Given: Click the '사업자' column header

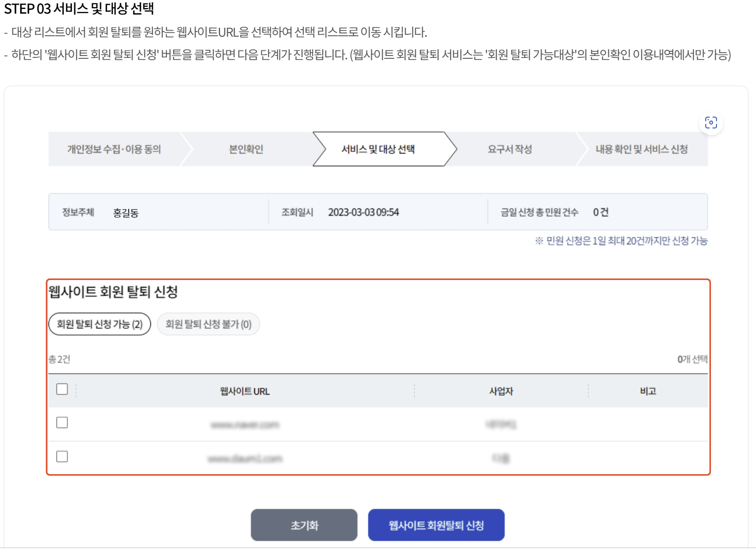Looking at the screenshot, I should [500, 390].
